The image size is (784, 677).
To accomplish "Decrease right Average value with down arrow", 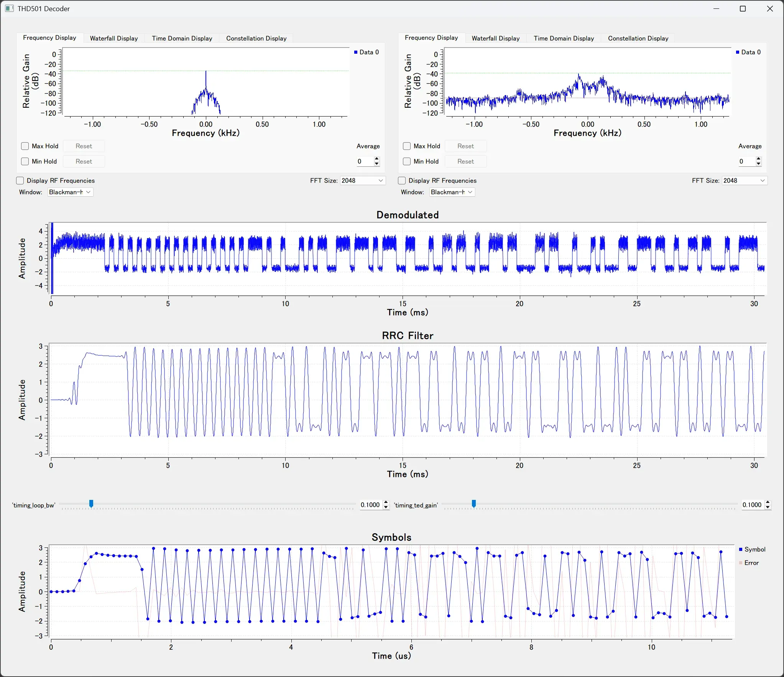I will [x=758, y=164].
